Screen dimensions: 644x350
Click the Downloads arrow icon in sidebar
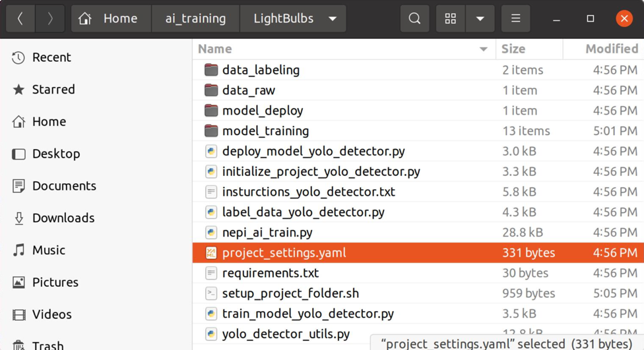tap(18, 218)
